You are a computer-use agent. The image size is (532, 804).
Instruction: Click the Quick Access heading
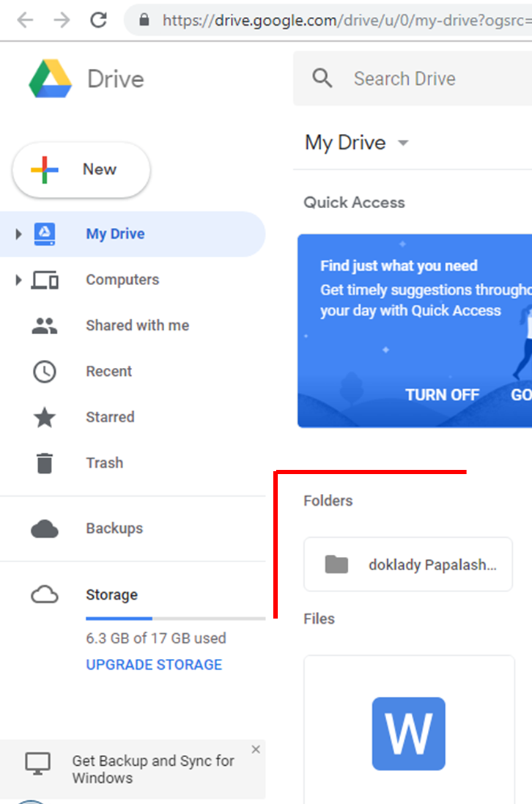[354, 202]
